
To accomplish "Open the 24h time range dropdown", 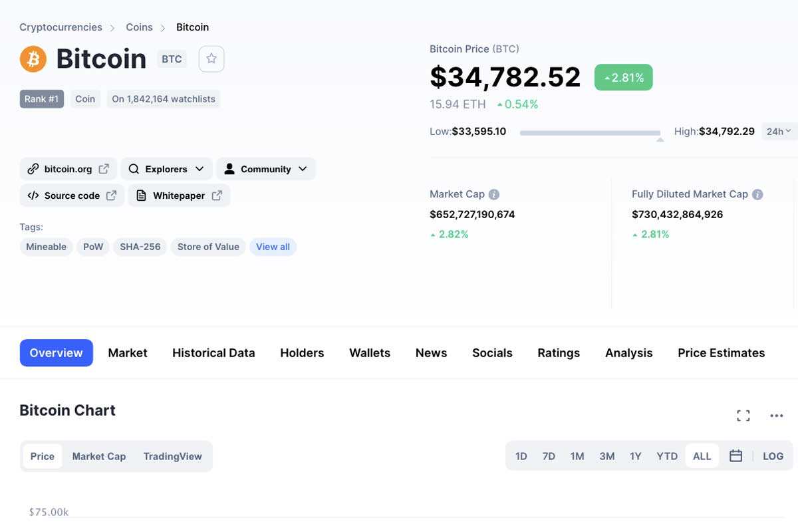I will 779,132.
